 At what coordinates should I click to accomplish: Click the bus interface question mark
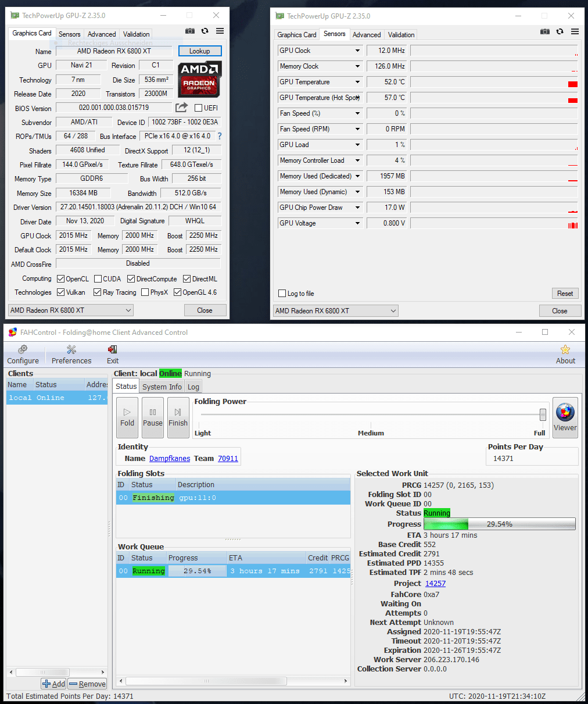[x=220, y=136]
